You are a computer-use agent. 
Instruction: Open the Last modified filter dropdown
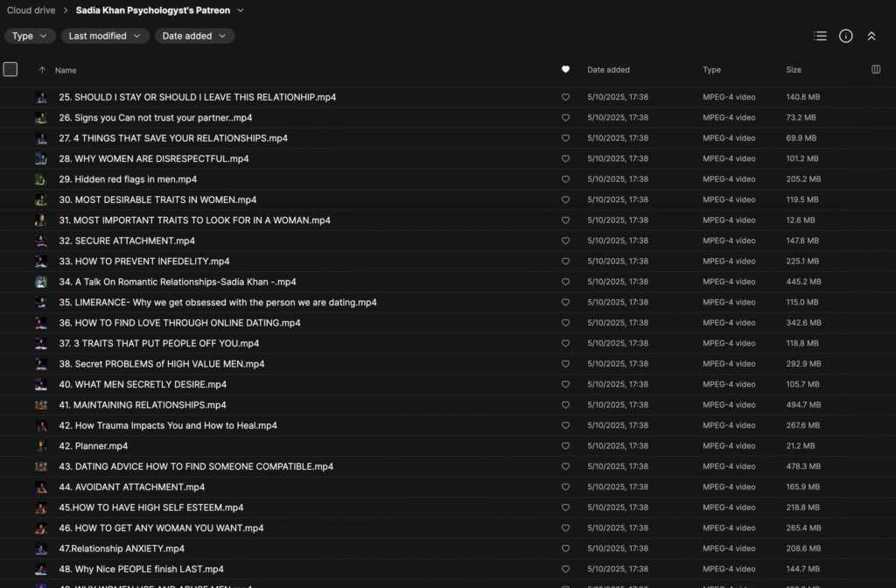tap(105, 36)
